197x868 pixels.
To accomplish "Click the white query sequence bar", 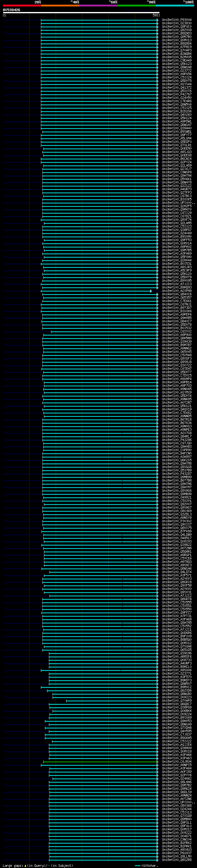I will coord(81,12).
